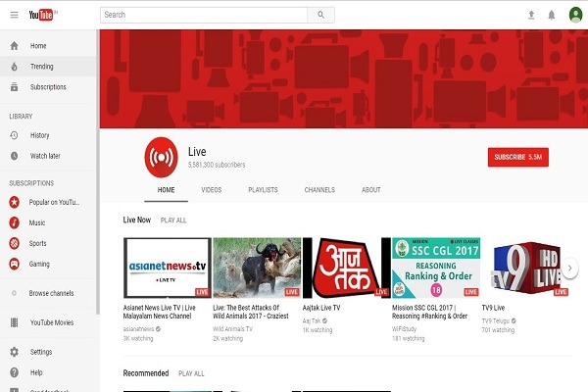The width and height of the screenshot is (588, 392).
Task: Click the Watch later clock icon
Action: click(15, 156)
